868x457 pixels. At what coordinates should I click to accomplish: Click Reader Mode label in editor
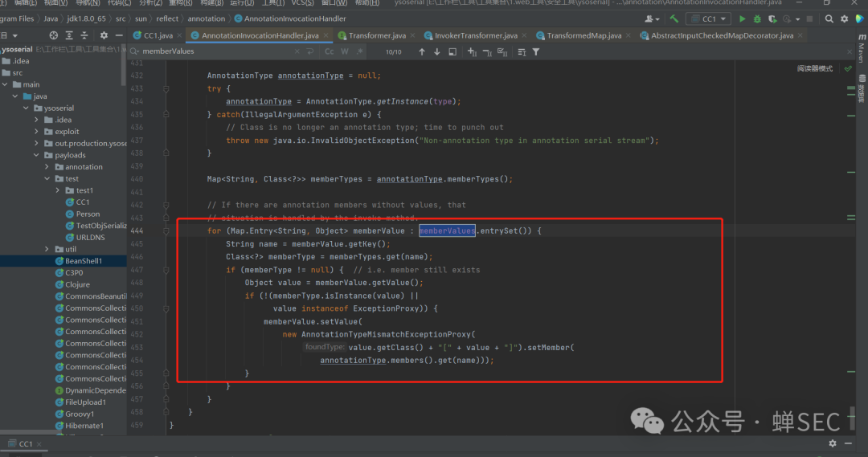coord(814,69)
